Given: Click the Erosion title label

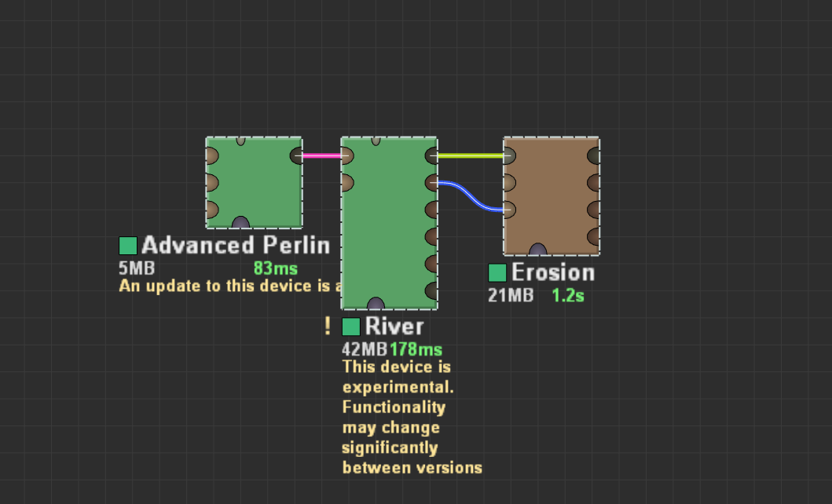Looking at the screenshot, I should pos(554,272).
